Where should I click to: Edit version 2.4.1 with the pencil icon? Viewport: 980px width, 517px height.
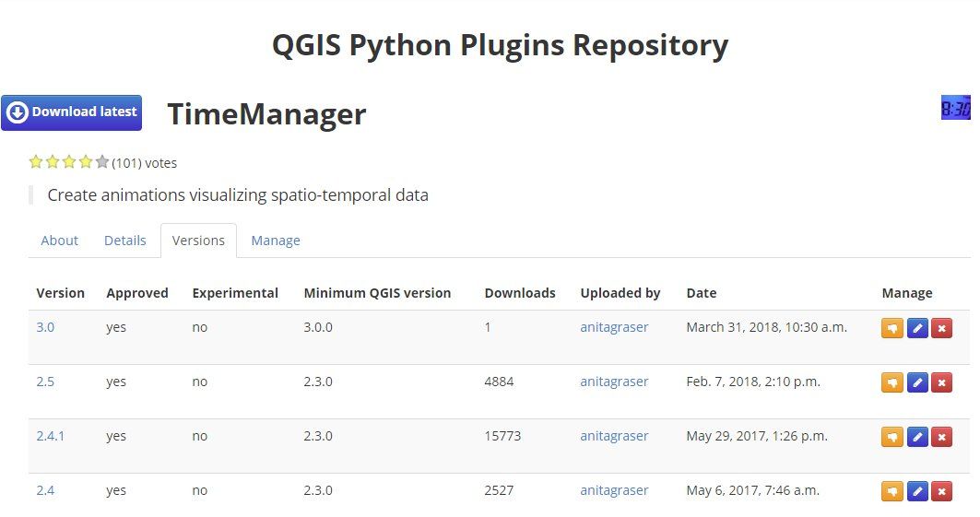[917, 437]
